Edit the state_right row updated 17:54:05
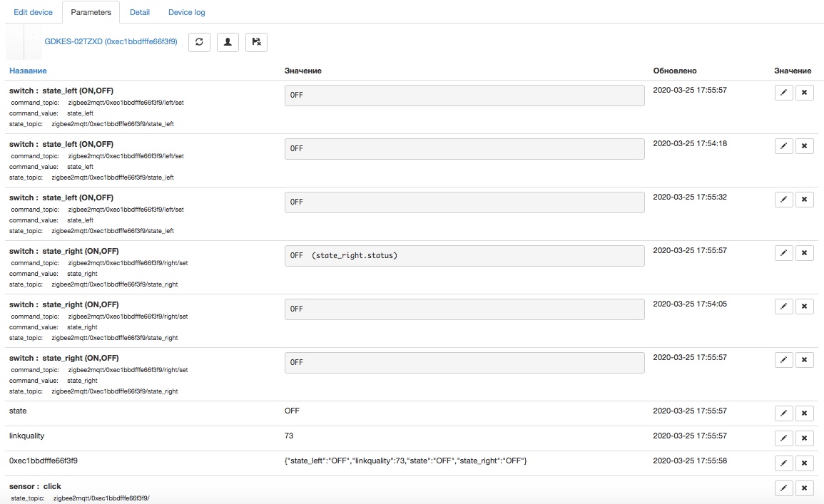This screenshot has width=824, height=504. [783, 307]
